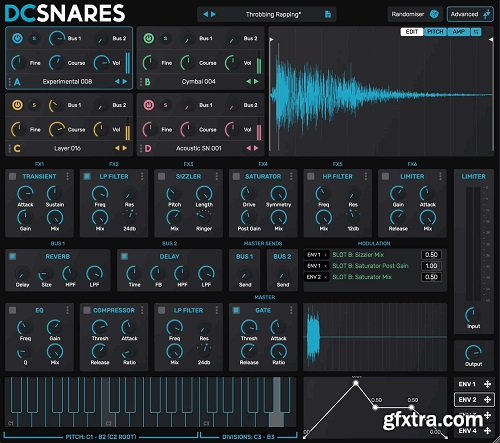The height and width of the screenshot is (443, 500).
Task: Open sample browser on Layer 016
Action: [67, 148]
